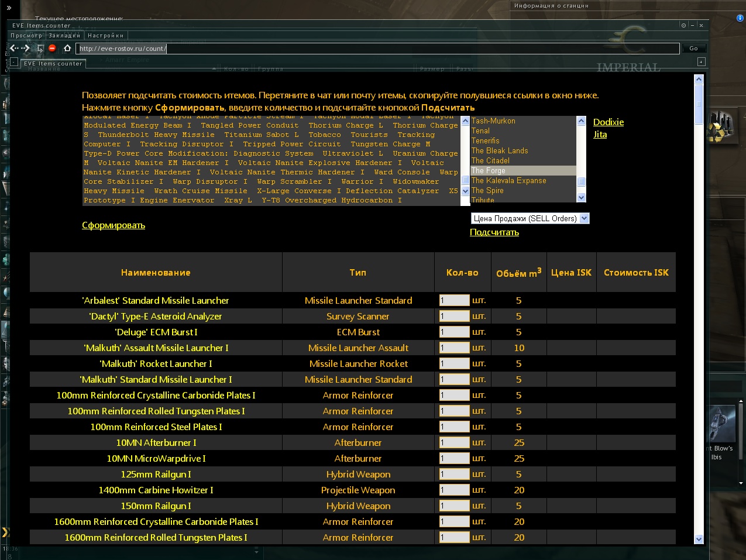
Task: Open the Цена Продажи (SELL Orders) dropdown
Action: pos(530,218)
